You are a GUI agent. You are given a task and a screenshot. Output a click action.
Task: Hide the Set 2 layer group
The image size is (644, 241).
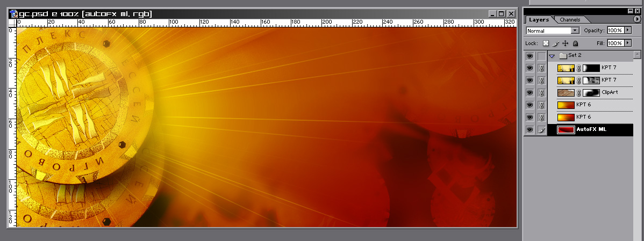point(530,56)
